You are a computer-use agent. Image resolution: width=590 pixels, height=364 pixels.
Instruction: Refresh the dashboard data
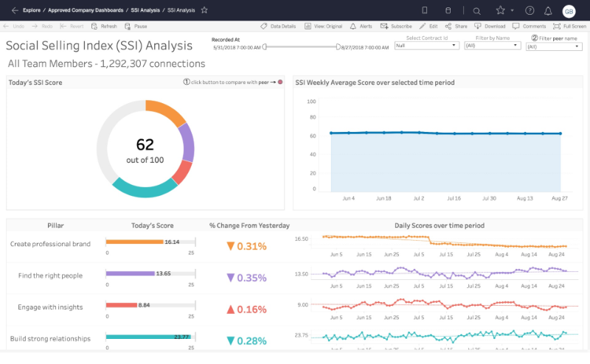pyautogui.click(x=104, y=26)
